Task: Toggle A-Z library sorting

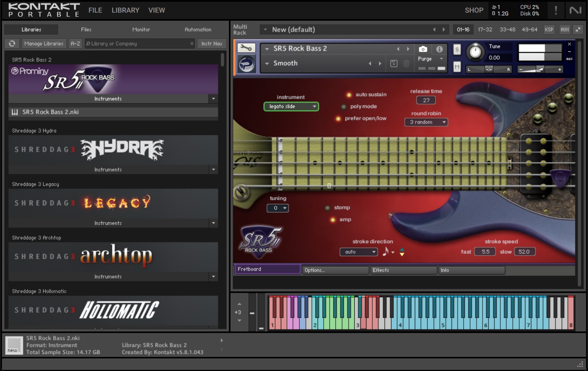Action: pyautogui.click(x=76, y=44)
